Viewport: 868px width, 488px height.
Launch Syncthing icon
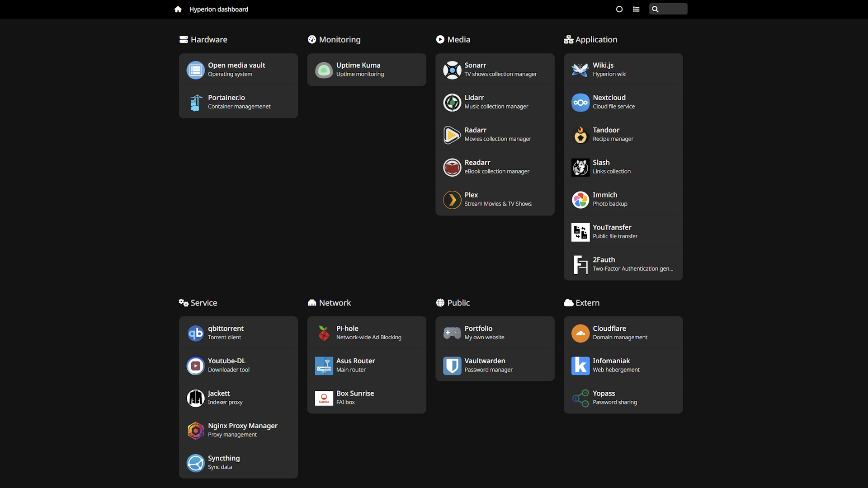(x=196, y=463)
